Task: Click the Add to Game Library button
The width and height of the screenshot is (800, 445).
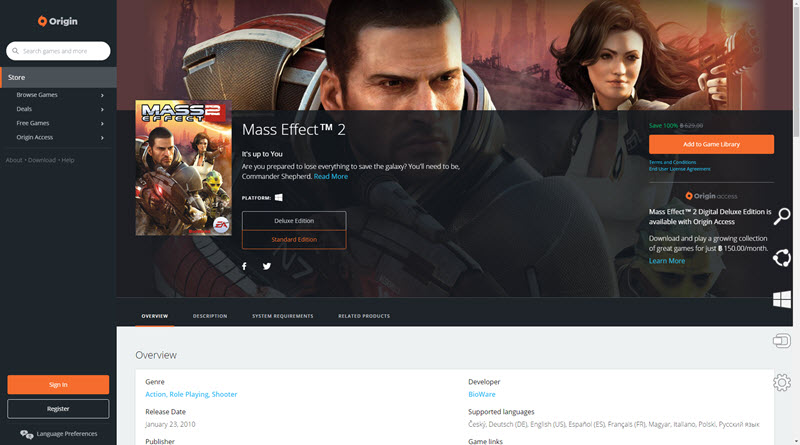Action: coord(711,144)
